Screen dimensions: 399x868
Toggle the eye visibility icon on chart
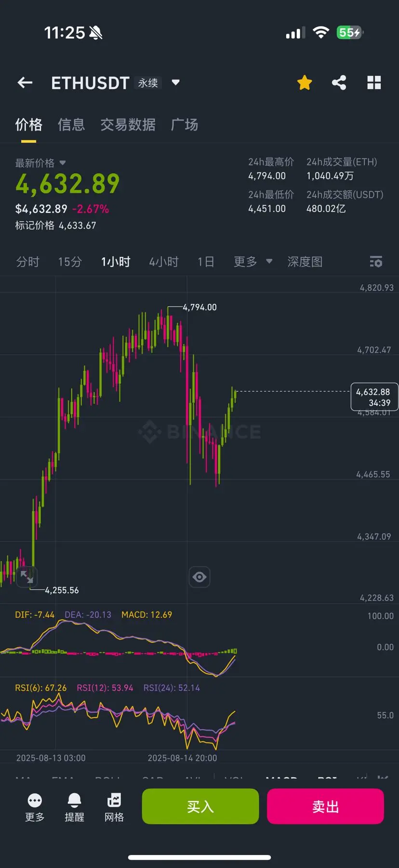(x=199, y=577)
